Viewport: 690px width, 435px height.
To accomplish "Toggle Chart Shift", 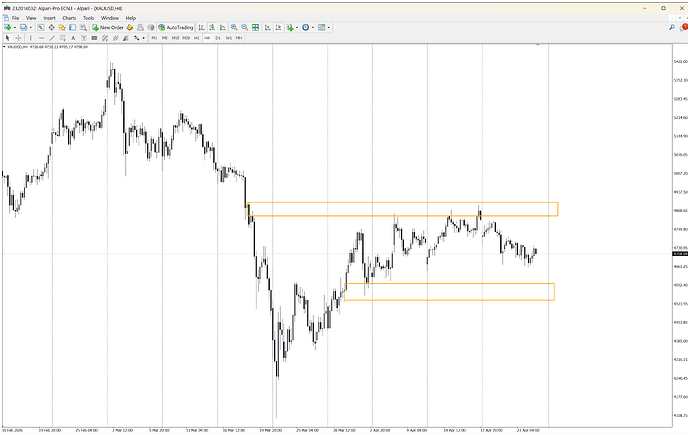I will (278, 27).
